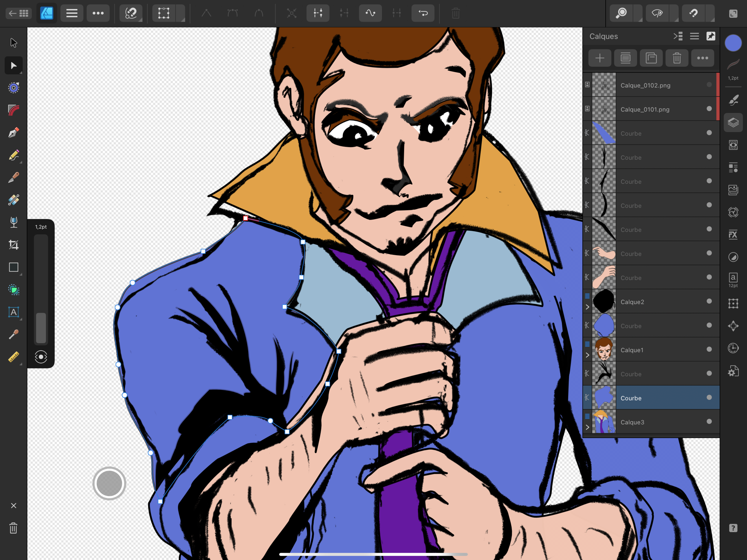Hide the Calque2 layer
The height and width of the screenshot is (560, 747).
click(709, 301)
